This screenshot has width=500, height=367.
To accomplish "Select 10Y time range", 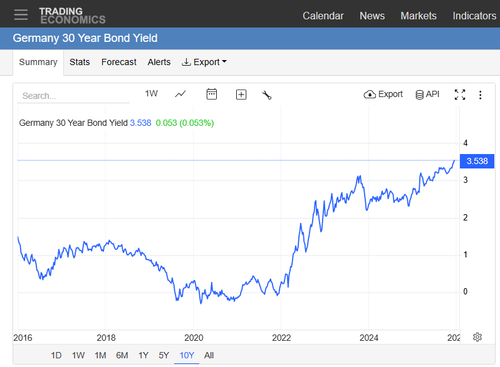I will point(187,355).
